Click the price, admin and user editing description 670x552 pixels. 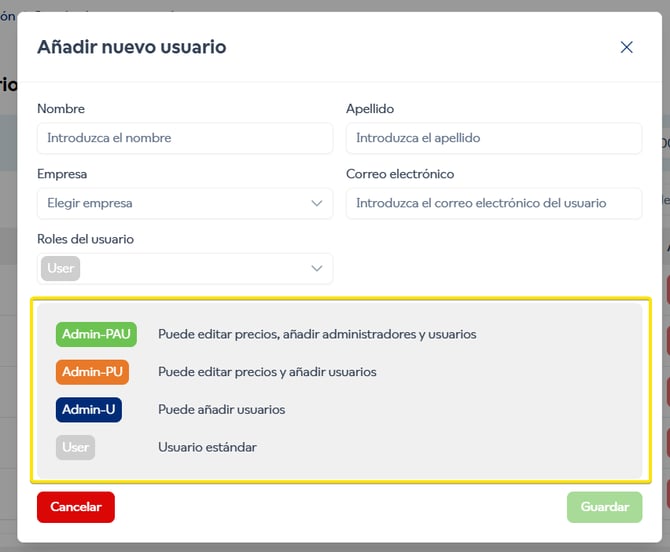(x=317, y=334)
